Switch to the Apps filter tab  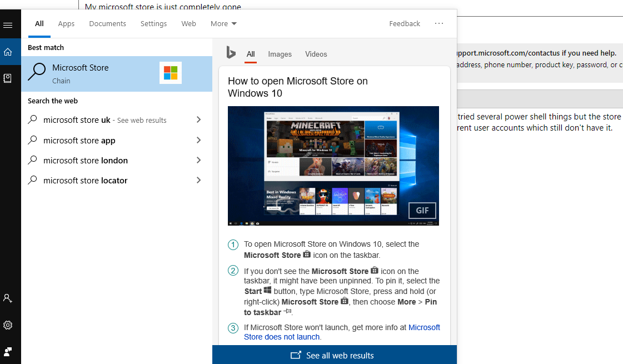(x=66, y=24)
